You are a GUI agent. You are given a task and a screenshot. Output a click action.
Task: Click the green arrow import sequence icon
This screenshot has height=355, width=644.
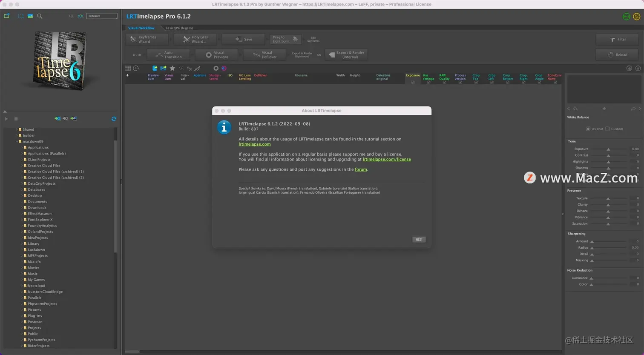click(57, 119)
